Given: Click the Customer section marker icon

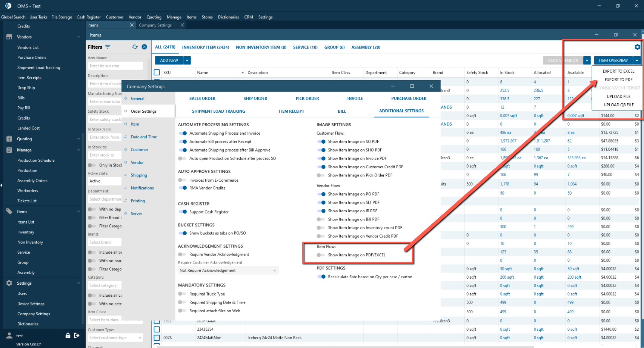Looking at the screenshot, I should [126, 150].
